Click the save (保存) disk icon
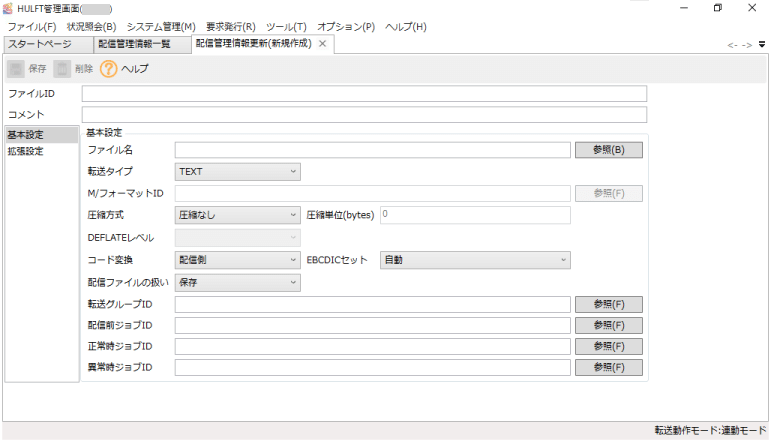Viewport: 771px width, 442px height. (x=16, y=69)
